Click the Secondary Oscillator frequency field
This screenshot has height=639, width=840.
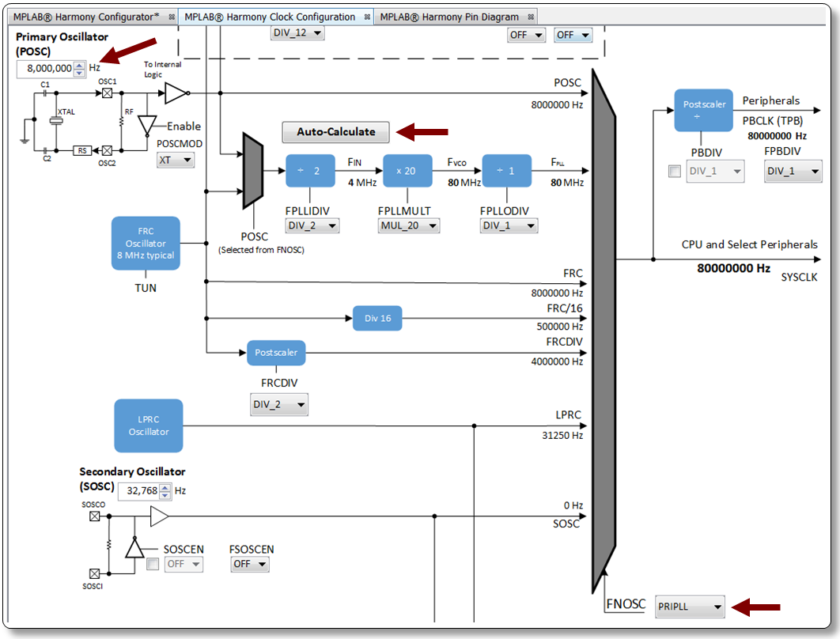click(x=138, y=491)
